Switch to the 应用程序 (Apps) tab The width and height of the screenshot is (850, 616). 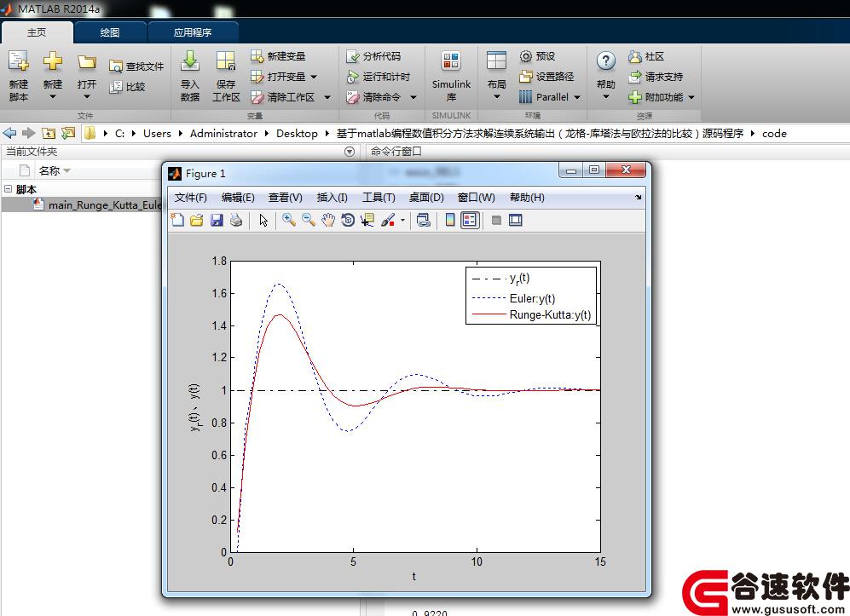tap(193, 32)
